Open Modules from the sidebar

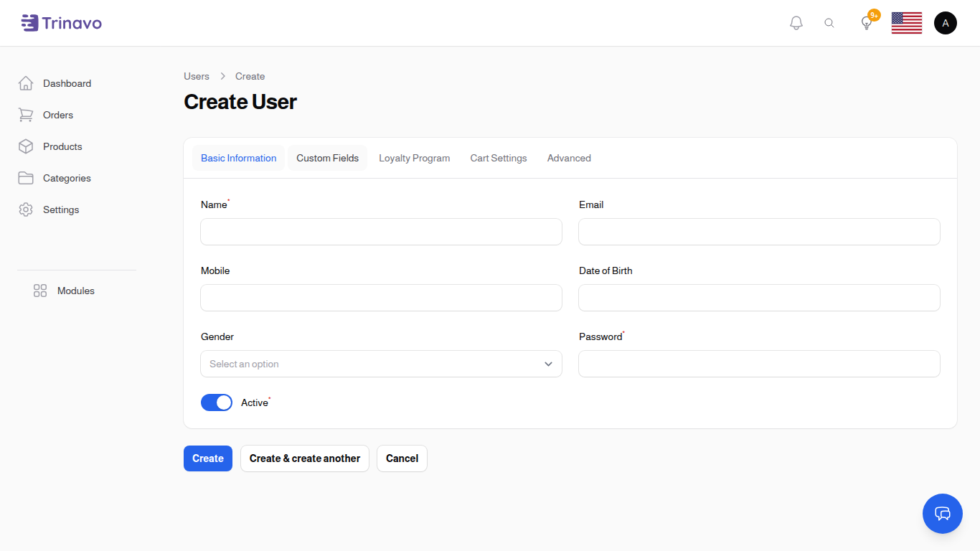(75, 291)
